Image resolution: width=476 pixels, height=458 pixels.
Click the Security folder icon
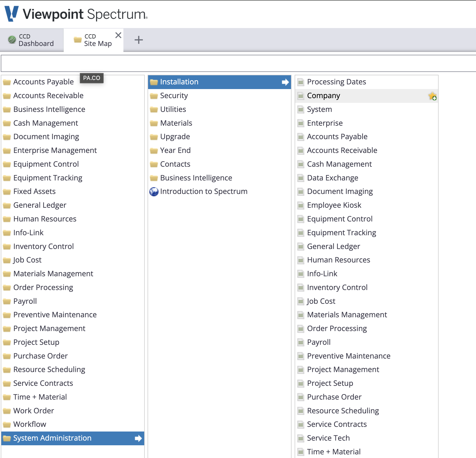pos(154,96)
